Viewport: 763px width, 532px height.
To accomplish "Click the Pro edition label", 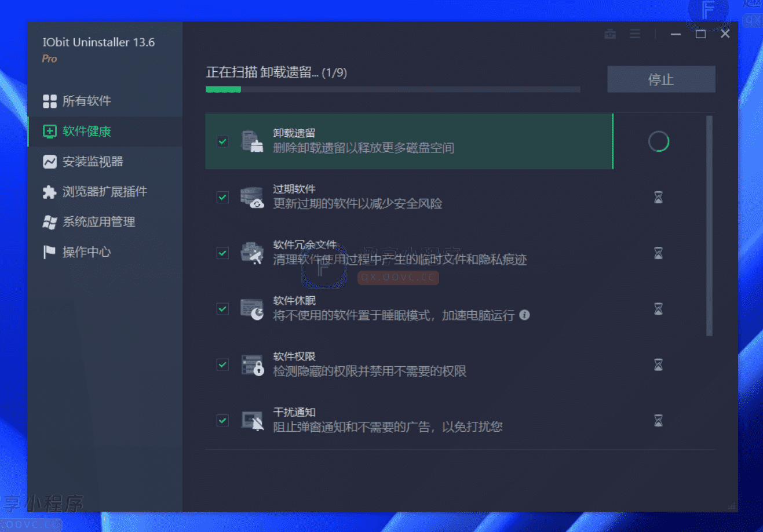I will click(49, 59).
